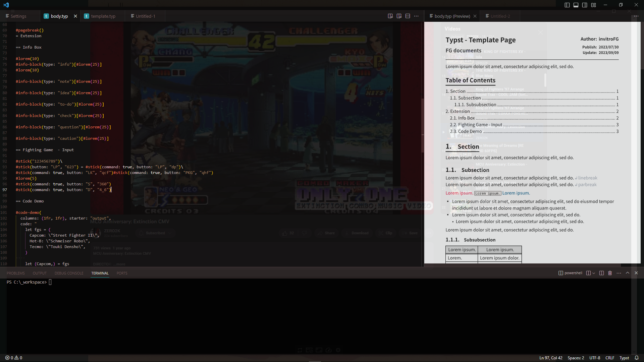Click notifications bell in status bar
This screenshot has width=644, height=362.
pos(637,358)
